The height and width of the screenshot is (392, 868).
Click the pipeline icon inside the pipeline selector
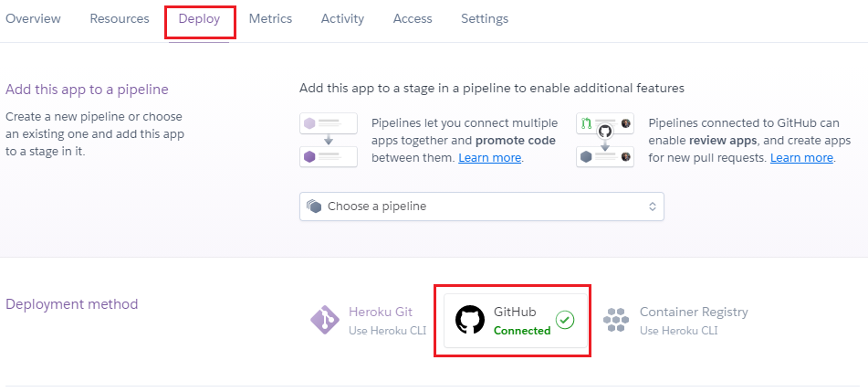314,207
